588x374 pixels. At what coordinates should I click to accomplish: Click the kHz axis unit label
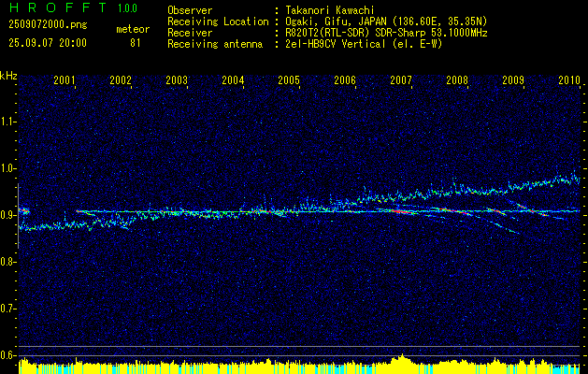pos(8,76)
